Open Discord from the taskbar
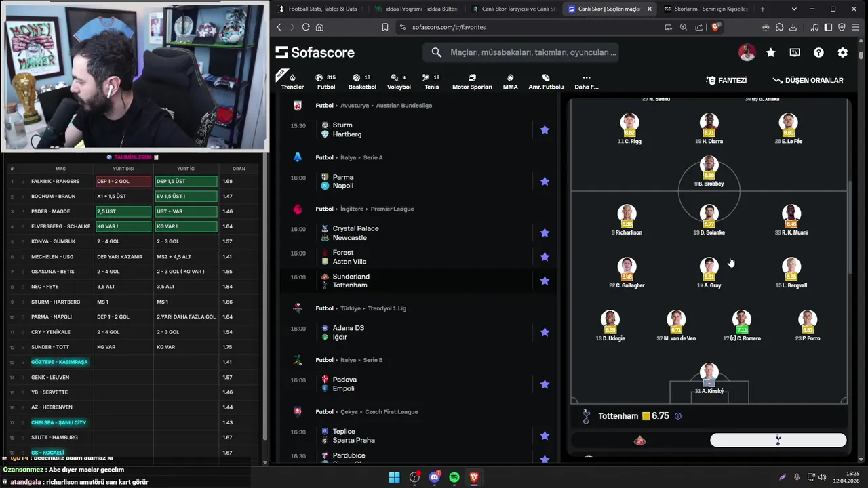Screen dimensions: 868x488 (435, 477)
